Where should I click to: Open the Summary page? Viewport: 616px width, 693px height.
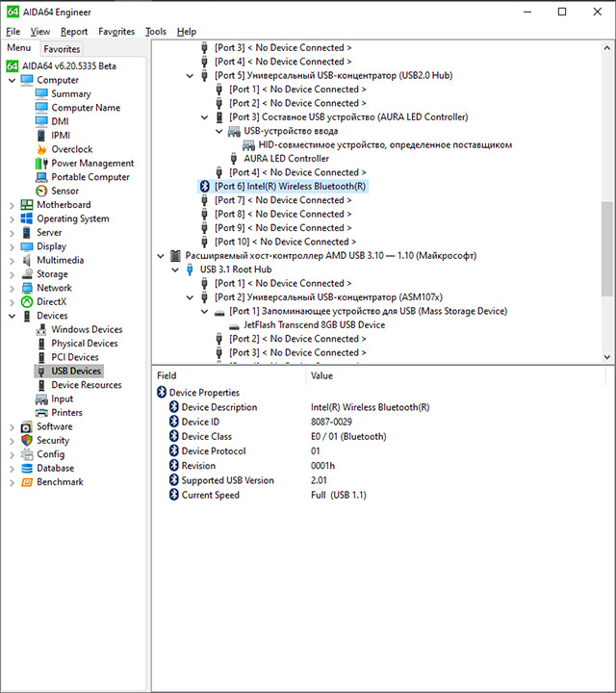(71, 93)
